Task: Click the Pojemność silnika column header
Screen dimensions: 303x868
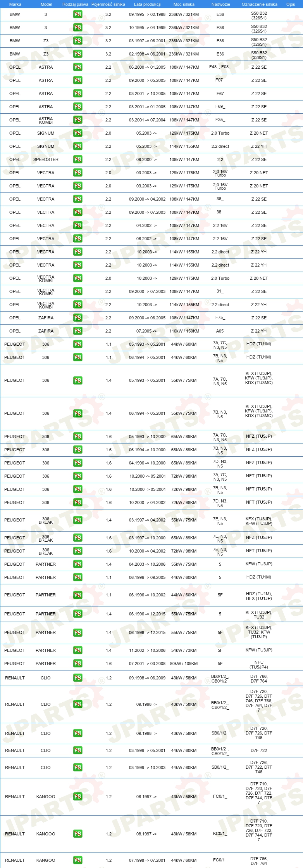Action: pos(108,4)
